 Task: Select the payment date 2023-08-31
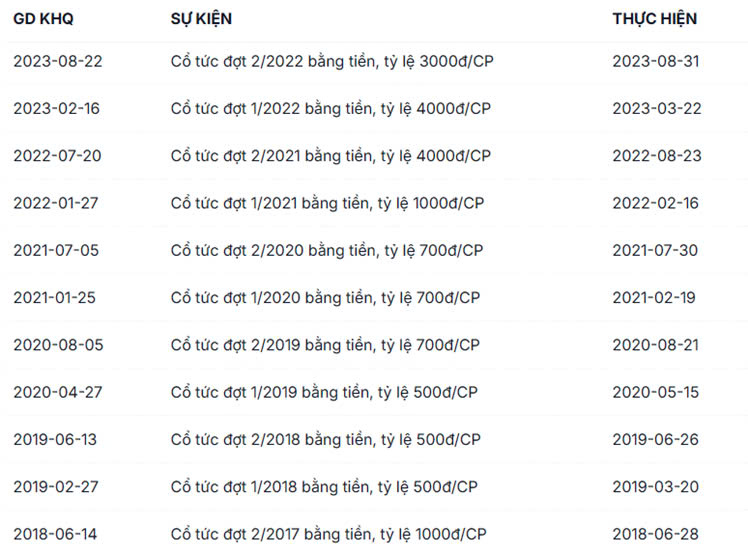coord(656,61)
